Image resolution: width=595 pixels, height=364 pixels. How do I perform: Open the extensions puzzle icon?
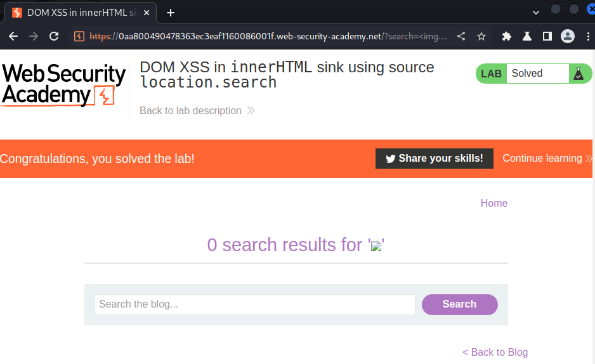click(x=507, y=36)
